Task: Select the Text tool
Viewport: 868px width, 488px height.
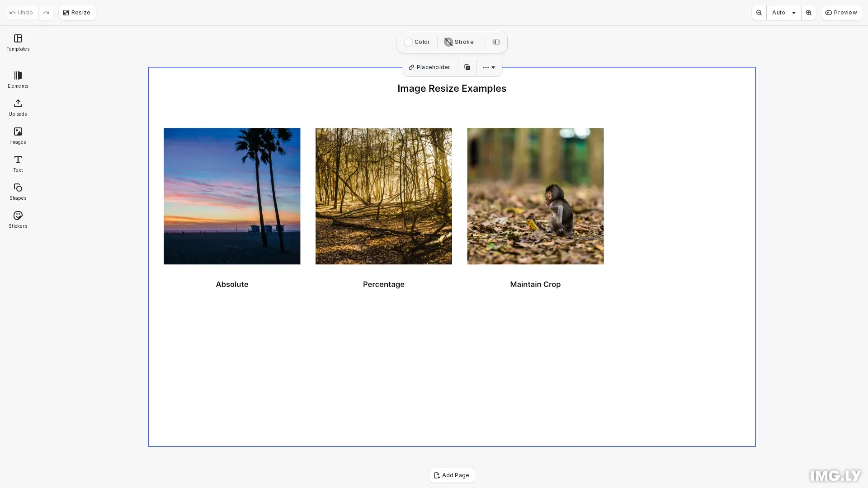Action: tap(18, 164)
